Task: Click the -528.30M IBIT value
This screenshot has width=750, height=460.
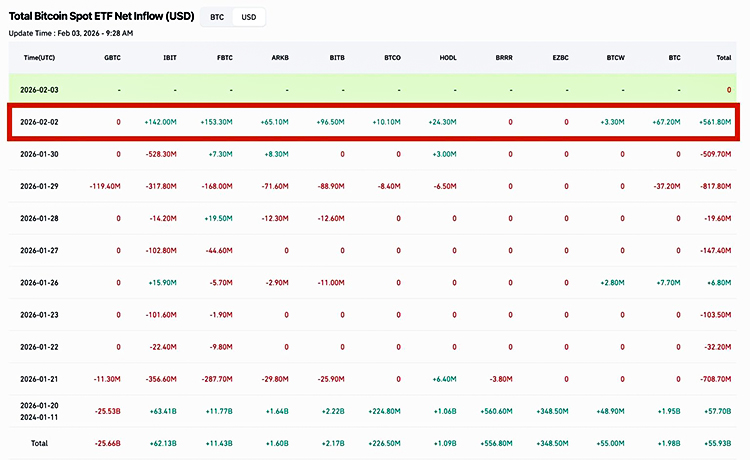Action: 160,154
